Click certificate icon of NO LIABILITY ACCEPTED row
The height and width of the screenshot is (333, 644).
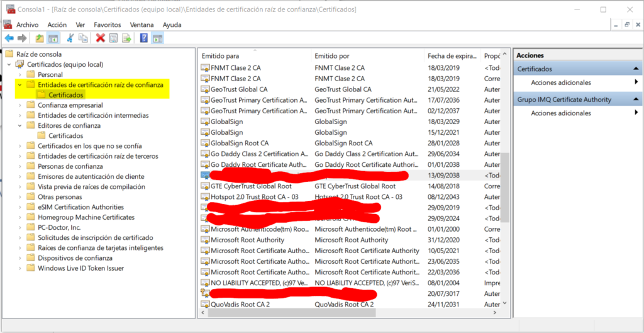(205, 283)
